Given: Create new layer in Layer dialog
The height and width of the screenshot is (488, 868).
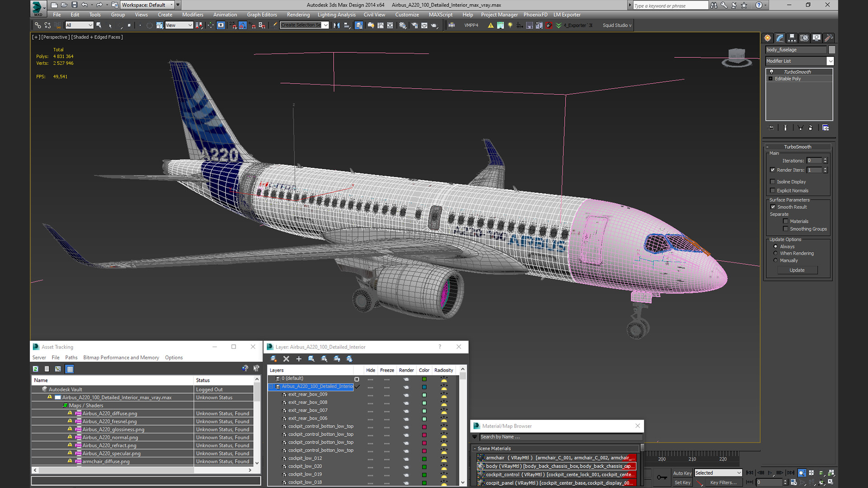Looking at the screenshot, I should click(274, 359).
